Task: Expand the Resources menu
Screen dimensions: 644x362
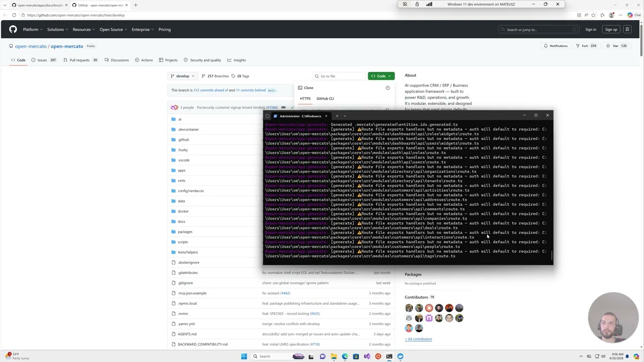Action: (x=84, y=29)
